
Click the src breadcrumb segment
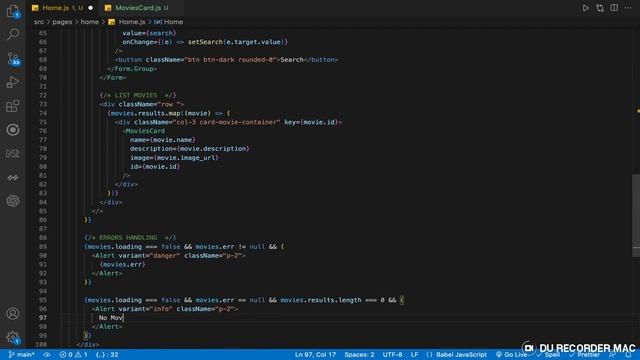point(39,22)
